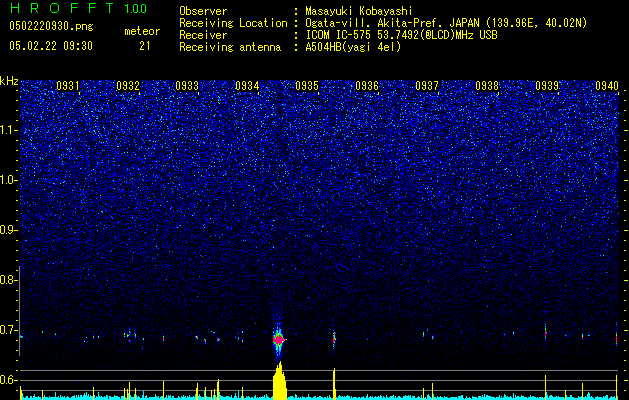Click the 0935 time marker
This screenshot has width=629, height=400.
(307, 85)
